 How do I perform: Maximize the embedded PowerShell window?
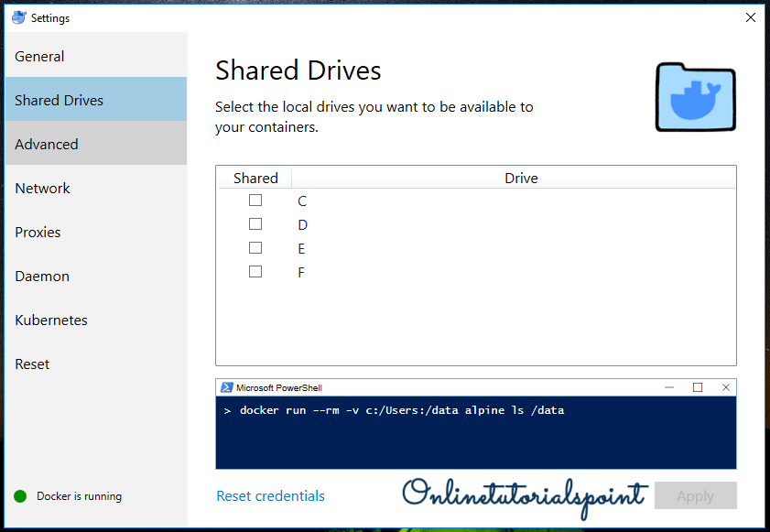pyautogui.click(x=698, y=387)
